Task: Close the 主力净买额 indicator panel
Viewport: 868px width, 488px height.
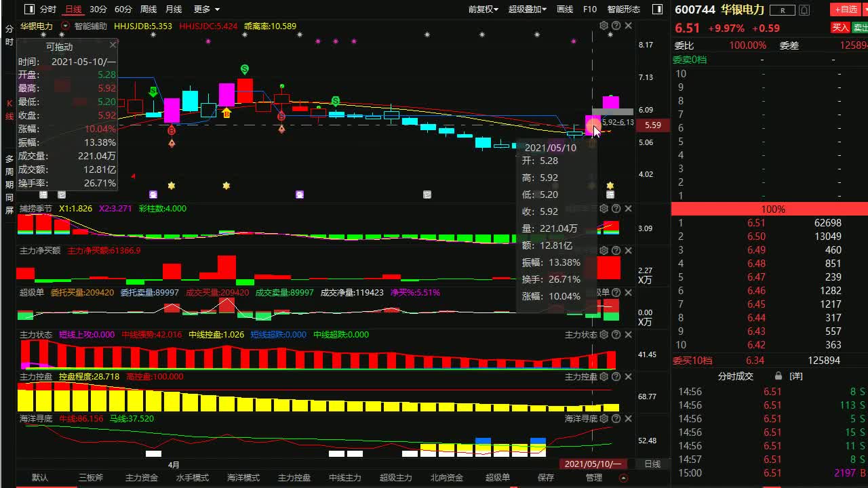Action: click(628, 251)
